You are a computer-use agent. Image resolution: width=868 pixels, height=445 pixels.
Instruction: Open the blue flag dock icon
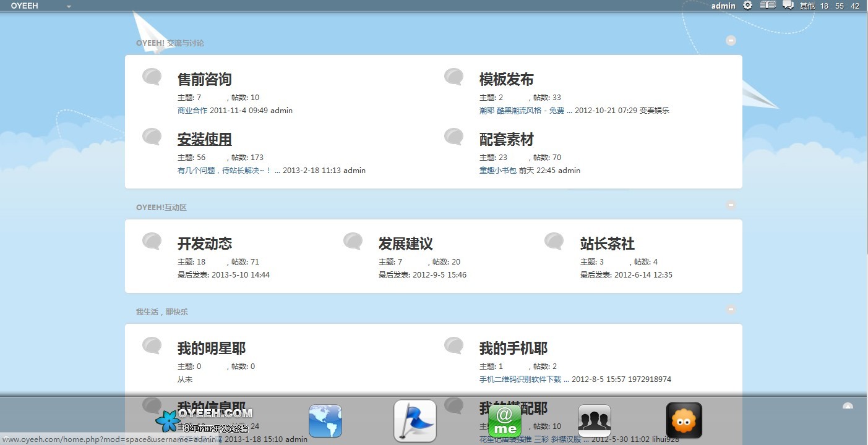[415, 421]
